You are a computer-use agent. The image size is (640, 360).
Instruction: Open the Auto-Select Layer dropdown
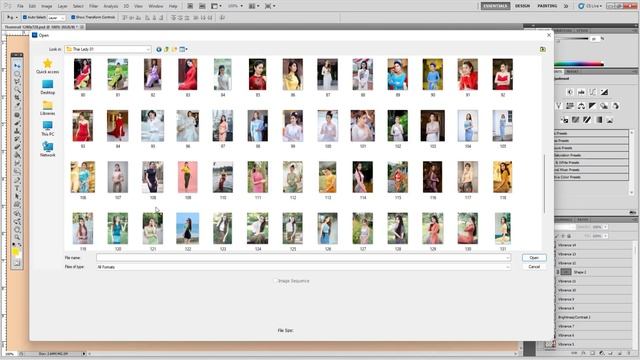[x=56, y=18]
